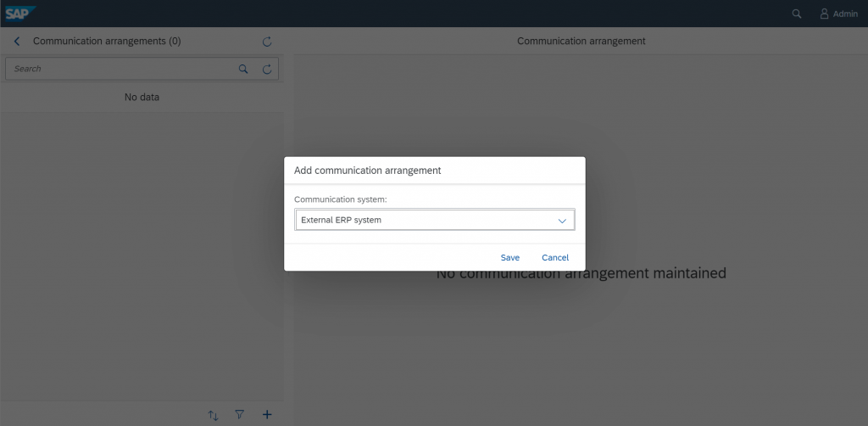The image size is (868, 426).
Task: Click 'Communication arrangements (0)' title
Action: point(107,41)
